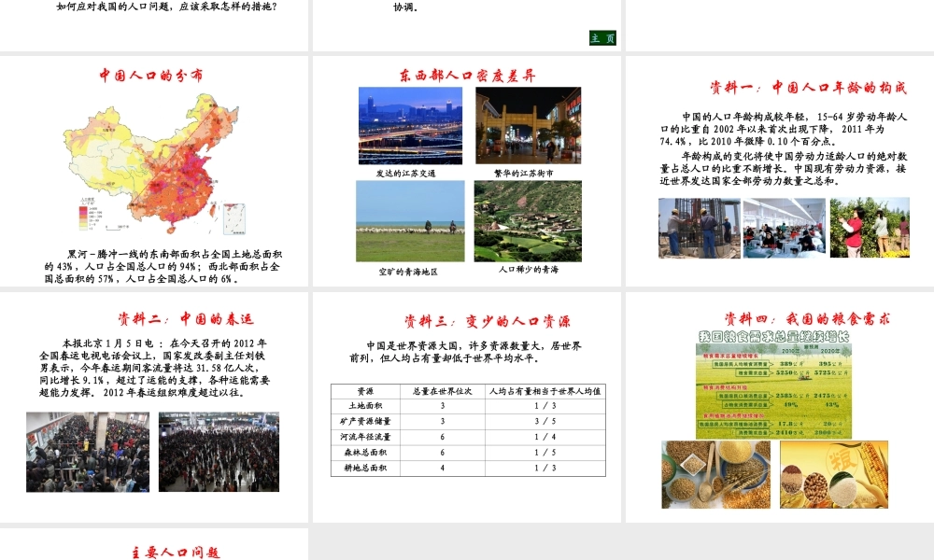Click rank value 4 in 耕地总面积 row
Viewport: 934px width, 560px height.
coord(443,468)
